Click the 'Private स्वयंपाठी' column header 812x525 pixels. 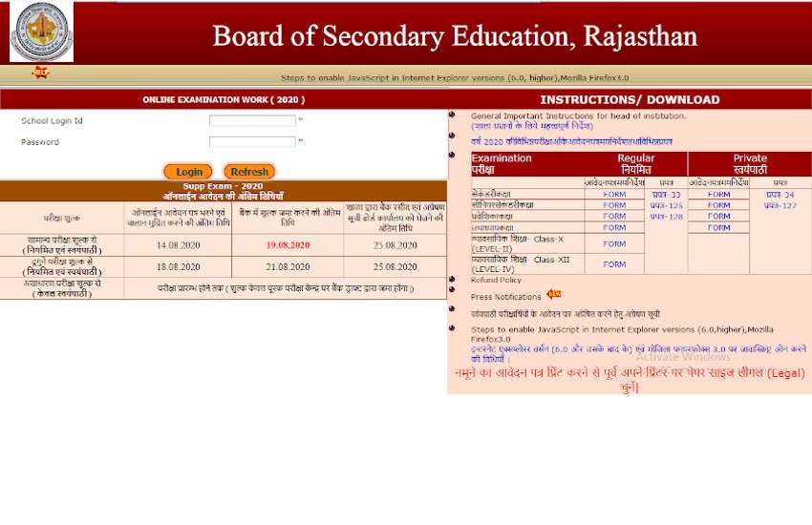[x=750, y=163]
